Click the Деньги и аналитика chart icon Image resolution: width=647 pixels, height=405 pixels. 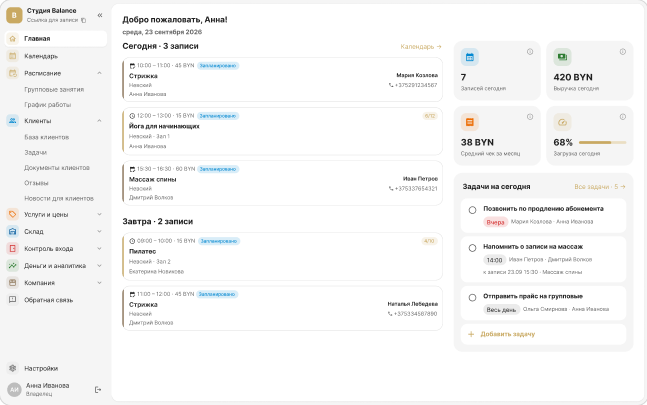13,266
